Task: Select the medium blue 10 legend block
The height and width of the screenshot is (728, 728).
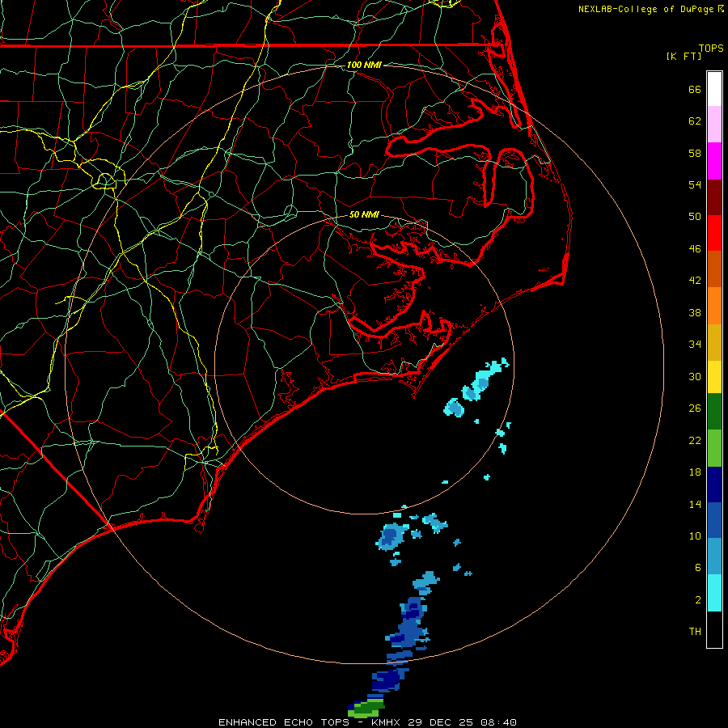Action: (x=714, y=520)
